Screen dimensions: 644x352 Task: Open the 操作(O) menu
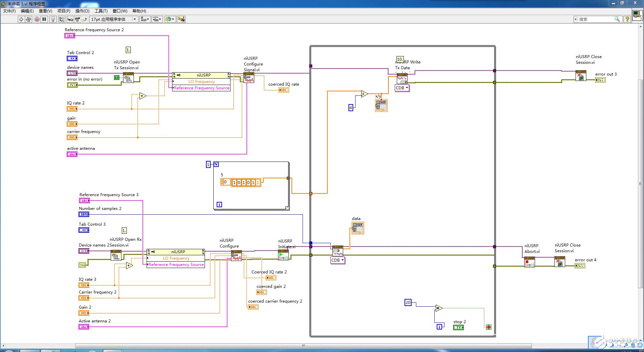tap(82, 11)
